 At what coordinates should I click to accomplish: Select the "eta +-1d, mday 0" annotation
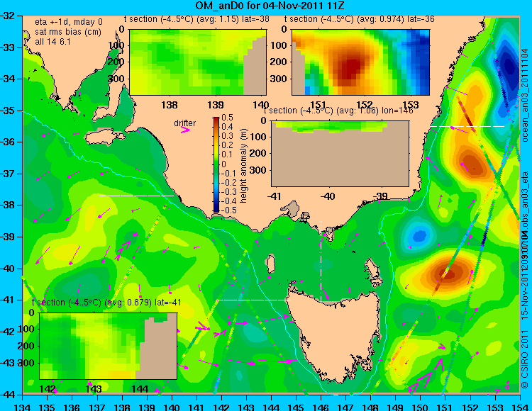[69, 22]
